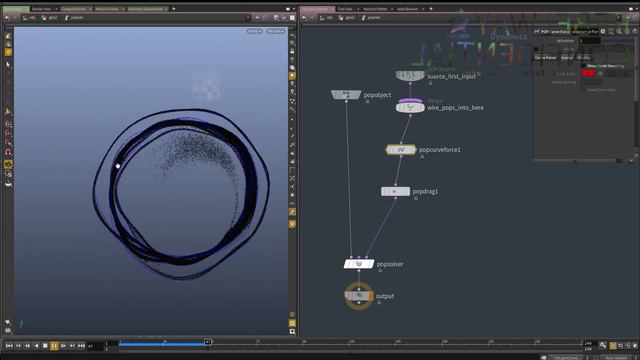Switch to the Geometry Spreadsheet tab
The width and height of the screenshot is (640, 360).
click(x=146, y=9)
